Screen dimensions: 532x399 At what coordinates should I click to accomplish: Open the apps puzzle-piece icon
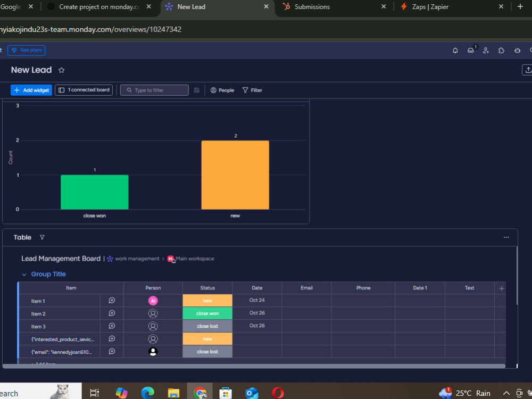(501, 51)
